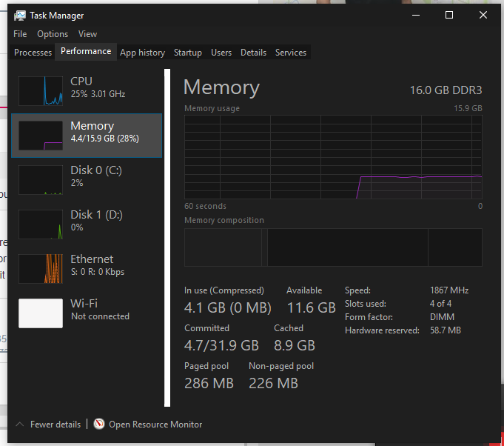504x446 pixels.
Task: Switch to the Processes tab
Action: [33, 53]
